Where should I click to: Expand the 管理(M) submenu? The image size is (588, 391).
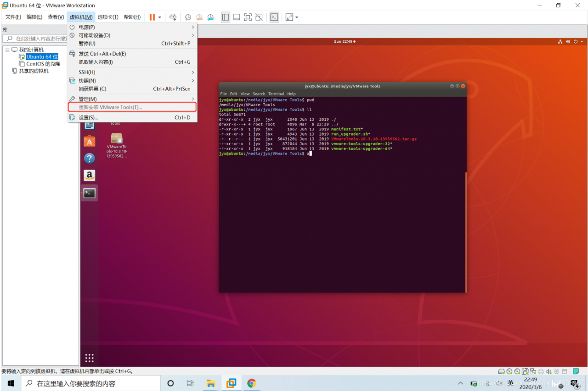[132, 99]
